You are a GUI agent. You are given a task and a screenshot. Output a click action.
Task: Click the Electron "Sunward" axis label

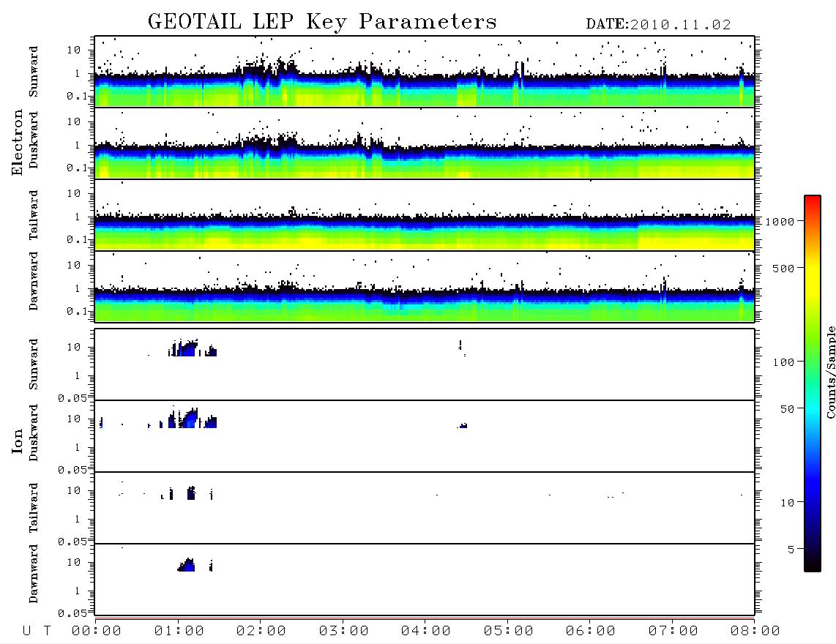point(34,71)
